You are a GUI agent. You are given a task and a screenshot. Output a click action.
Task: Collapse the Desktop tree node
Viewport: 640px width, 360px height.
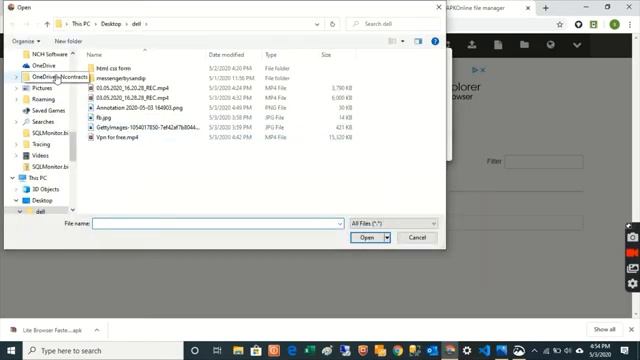tap(16, 200)
